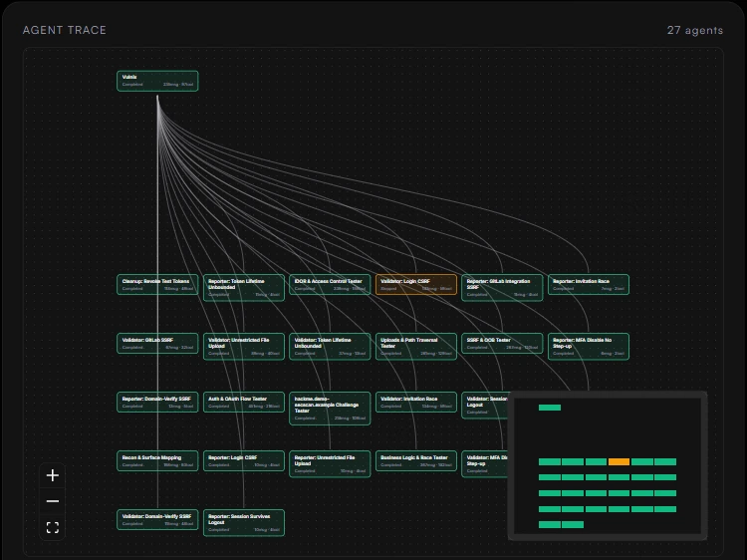Open the hackme.demo-secscan.example Challenge Tester node

tap(330, 409)
